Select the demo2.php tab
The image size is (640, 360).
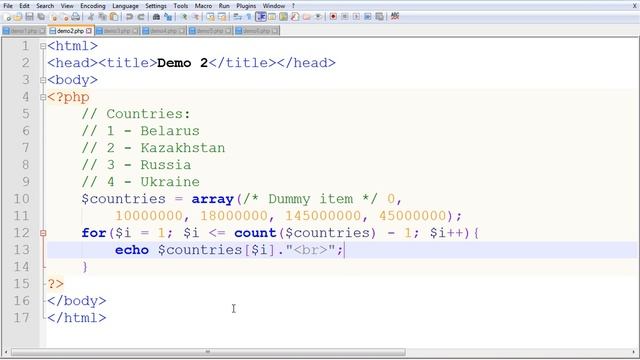click(70, 31)
